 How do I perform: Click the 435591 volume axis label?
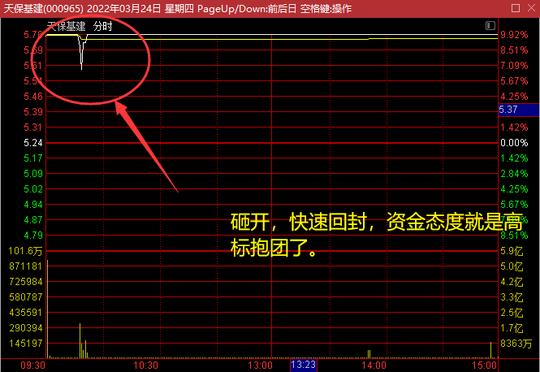(25, 312)
